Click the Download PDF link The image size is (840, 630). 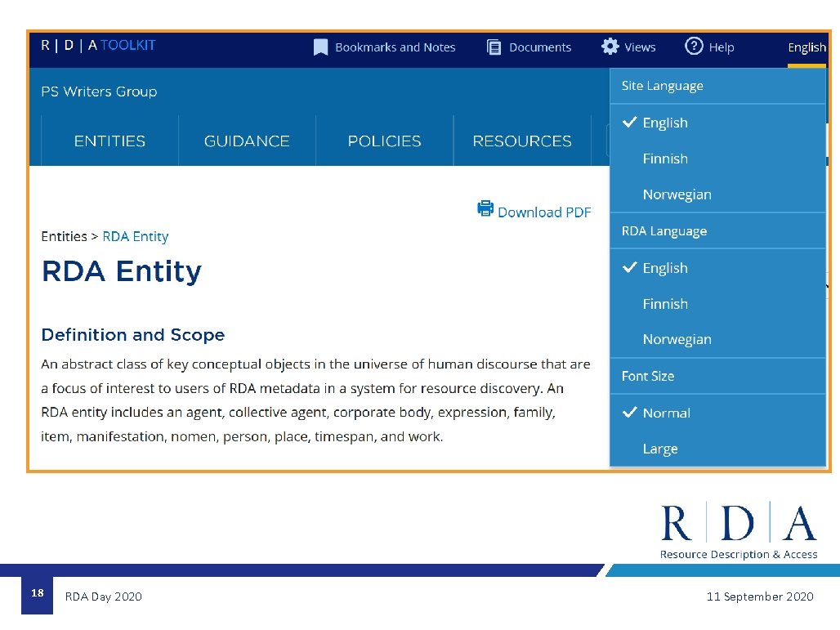544,212
